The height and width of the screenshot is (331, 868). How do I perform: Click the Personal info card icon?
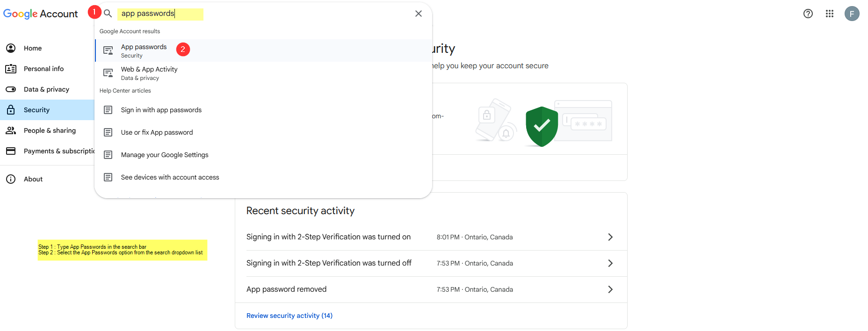point(11,69)
